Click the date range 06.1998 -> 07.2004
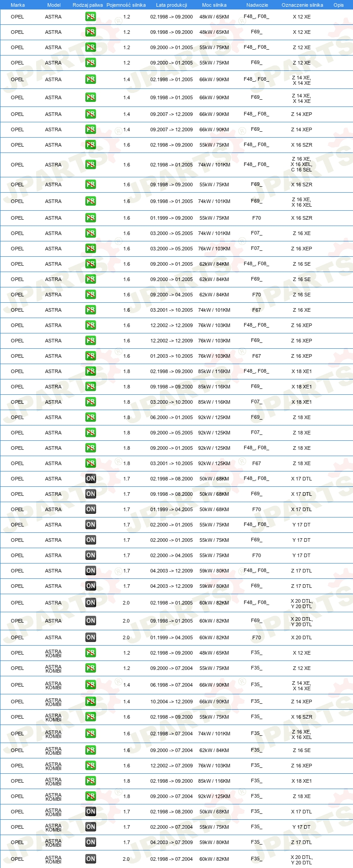 tap(172, 685)
